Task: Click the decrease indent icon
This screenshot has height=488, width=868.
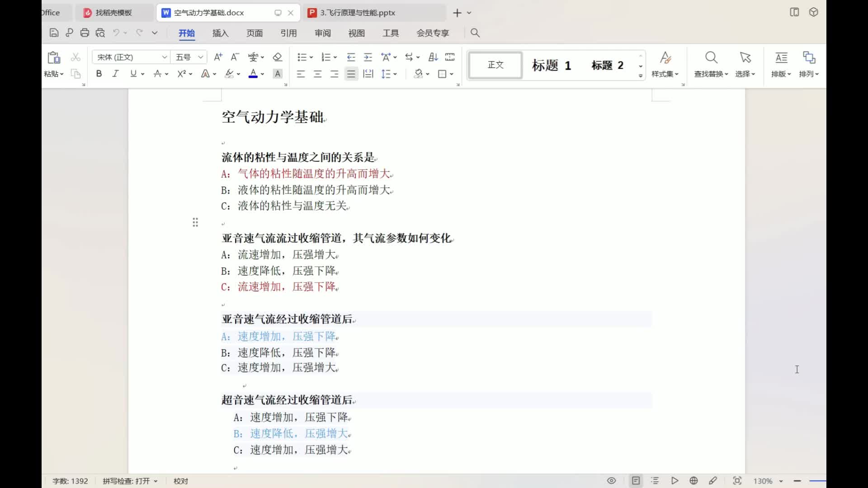Action: click(351, 57)
